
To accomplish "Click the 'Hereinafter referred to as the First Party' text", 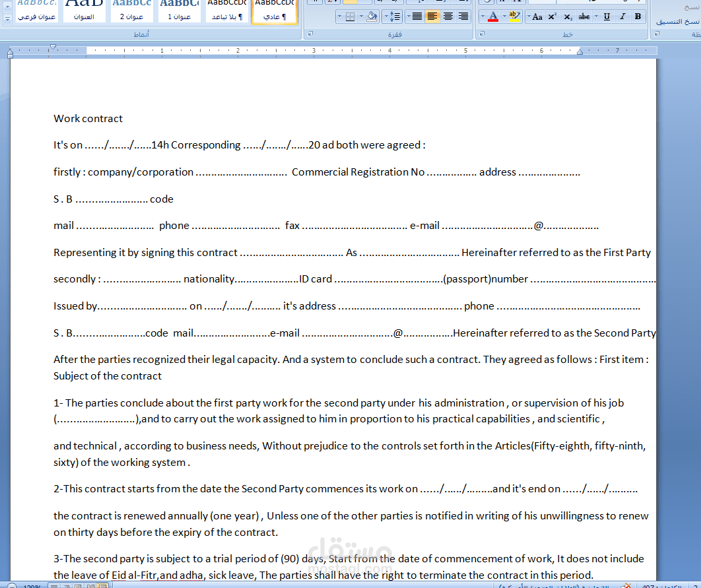I will [556, 253].
